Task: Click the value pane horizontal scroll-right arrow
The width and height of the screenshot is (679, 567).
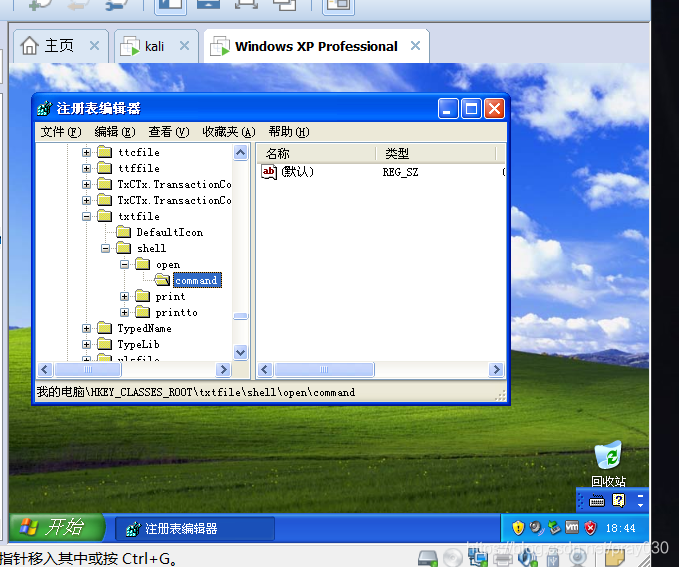Action: [x=496, y=369]
